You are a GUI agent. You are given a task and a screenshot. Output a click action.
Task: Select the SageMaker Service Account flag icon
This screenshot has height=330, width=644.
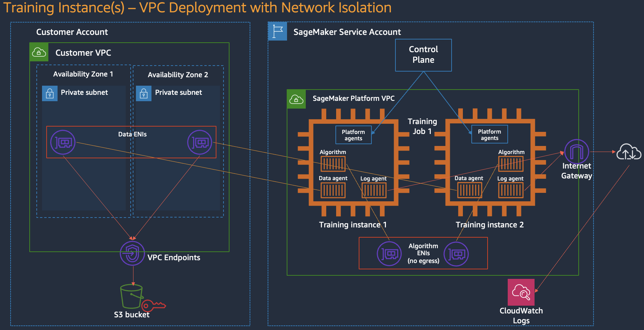point(278,31)
